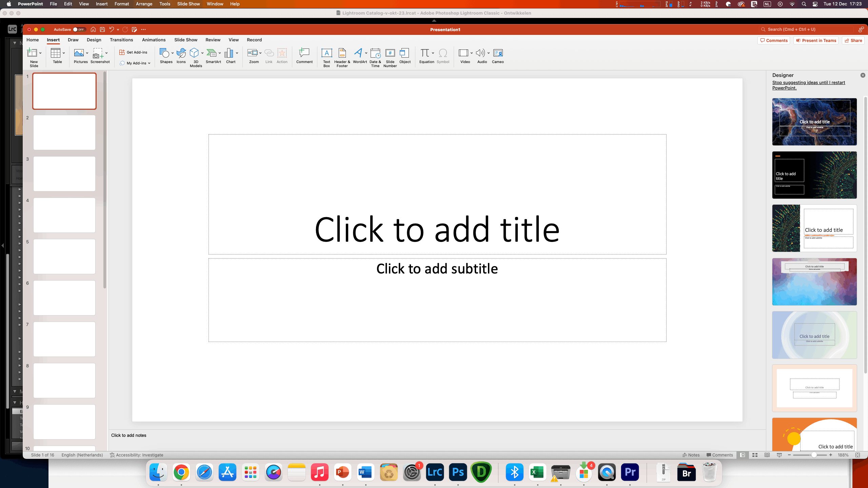Switch to Slide Sorter view

click(x=755, y=455)
